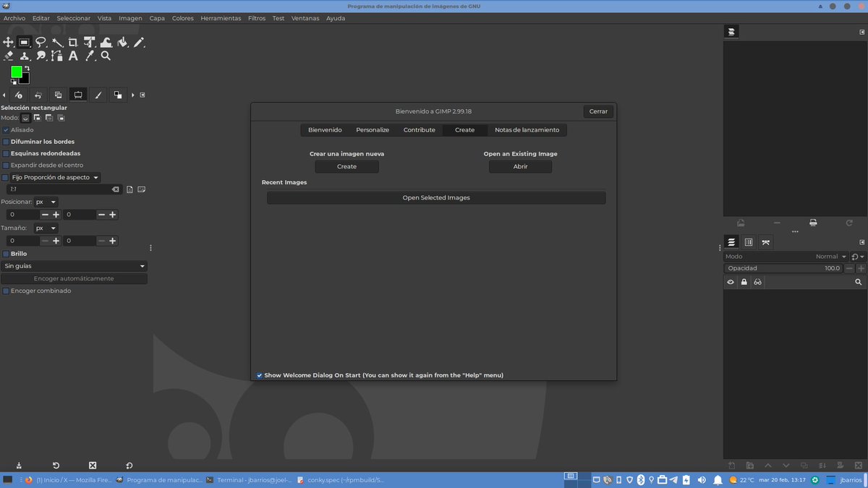Open the Sin guías dropdown
Screen dimensions: 868x488
74,266
